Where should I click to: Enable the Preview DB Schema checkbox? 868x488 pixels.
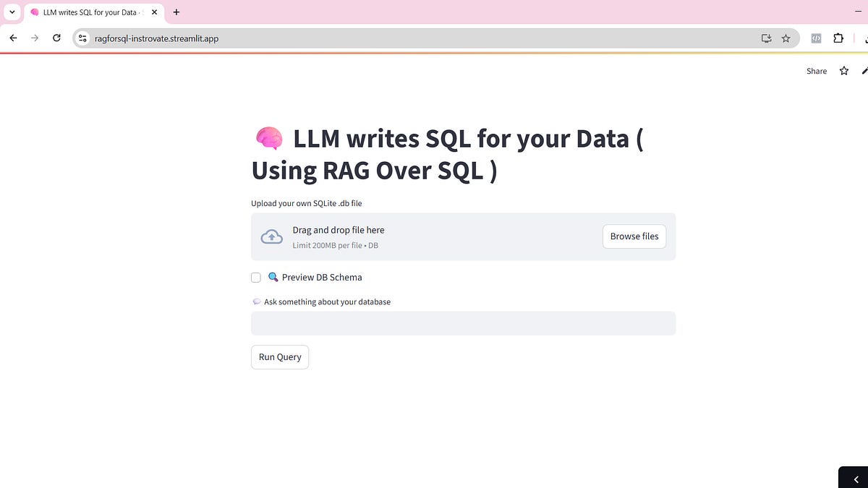pyautogui.click(x=256, y=278)
